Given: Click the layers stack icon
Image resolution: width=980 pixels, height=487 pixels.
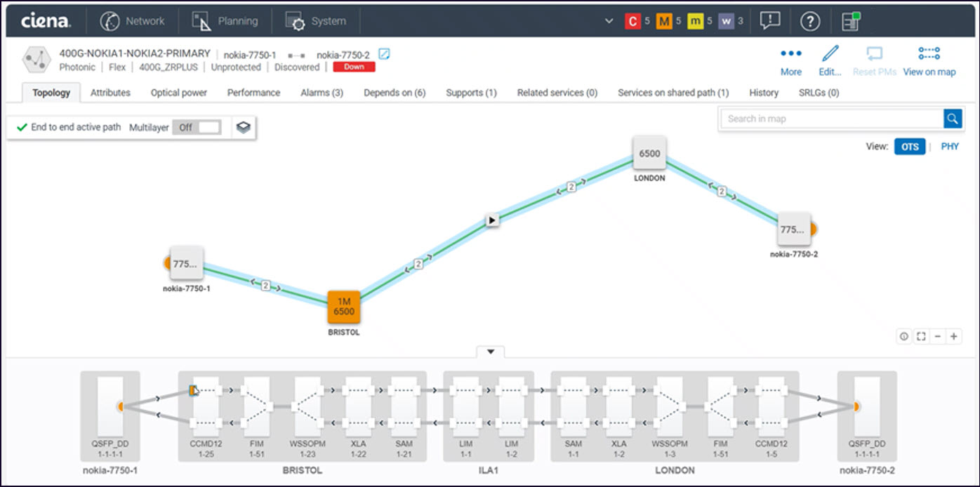Looking at the screenshot, I should tap(243, 128).
